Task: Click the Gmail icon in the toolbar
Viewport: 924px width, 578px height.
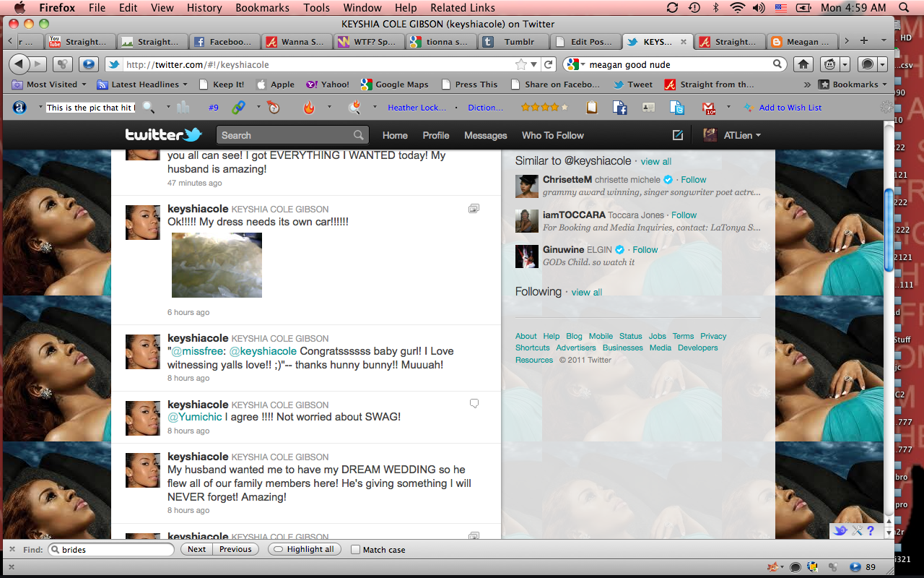Action: 708,108
